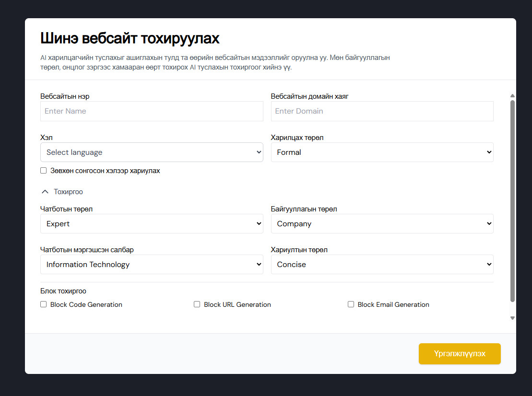The height and width of the screenshot is (396, 532).
Task: Click the Block Code Generation label
Action: click(x=86, y=305)
